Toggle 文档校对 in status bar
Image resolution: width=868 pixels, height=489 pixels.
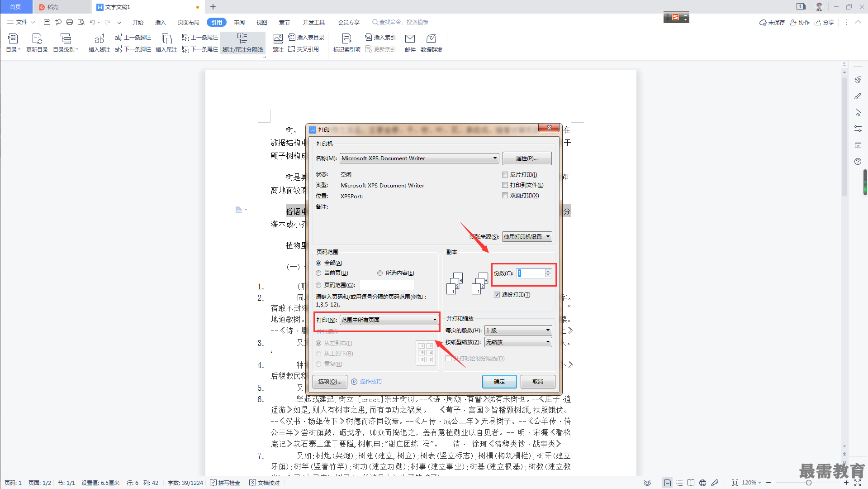click(265, 483)
